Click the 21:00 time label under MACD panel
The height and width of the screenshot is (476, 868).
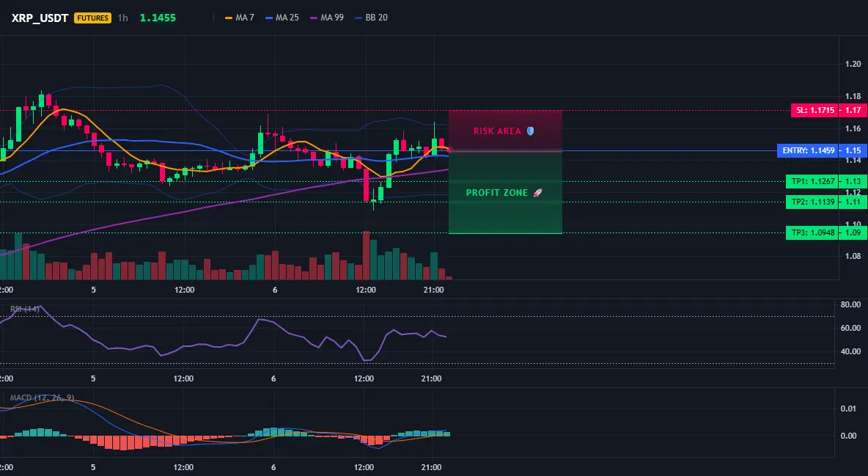(432, 467)
